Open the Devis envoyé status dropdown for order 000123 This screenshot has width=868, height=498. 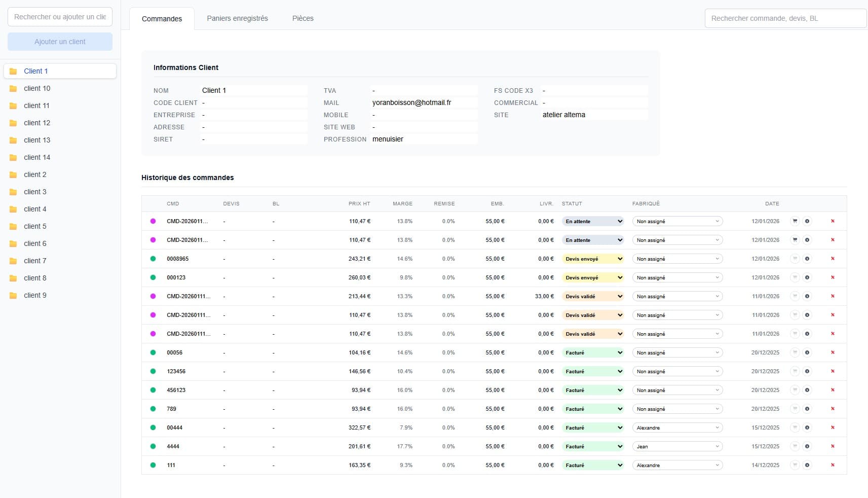tap(593, 277)
